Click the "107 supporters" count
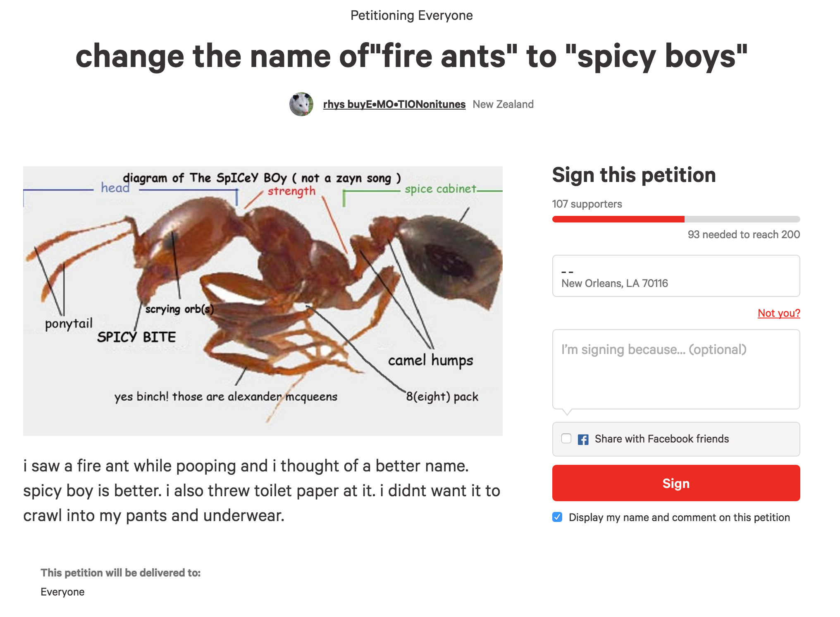 (587, 204)
